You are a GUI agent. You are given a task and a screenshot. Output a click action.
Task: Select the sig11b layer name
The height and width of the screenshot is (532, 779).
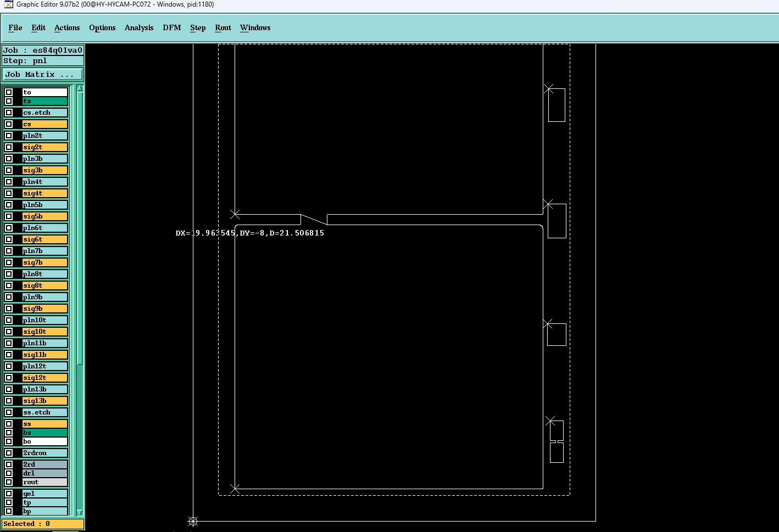pyautogui.click(x=45, y=355)
